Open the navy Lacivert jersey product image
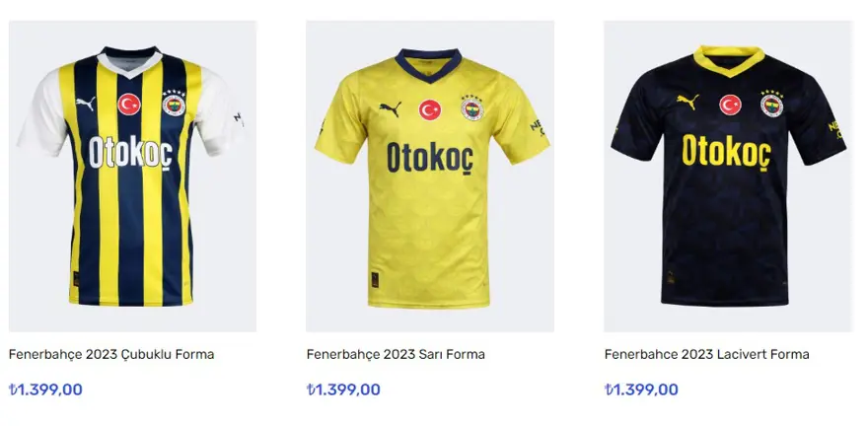The width and height of the screenshot is (868, 426). pyautogui.click(x=728, y=177)
